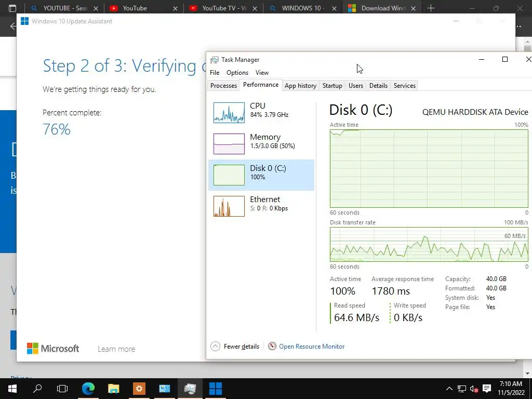Click the 76% percent complete value
The width and height of the screenshot is (532, 399).
(57, 129)
